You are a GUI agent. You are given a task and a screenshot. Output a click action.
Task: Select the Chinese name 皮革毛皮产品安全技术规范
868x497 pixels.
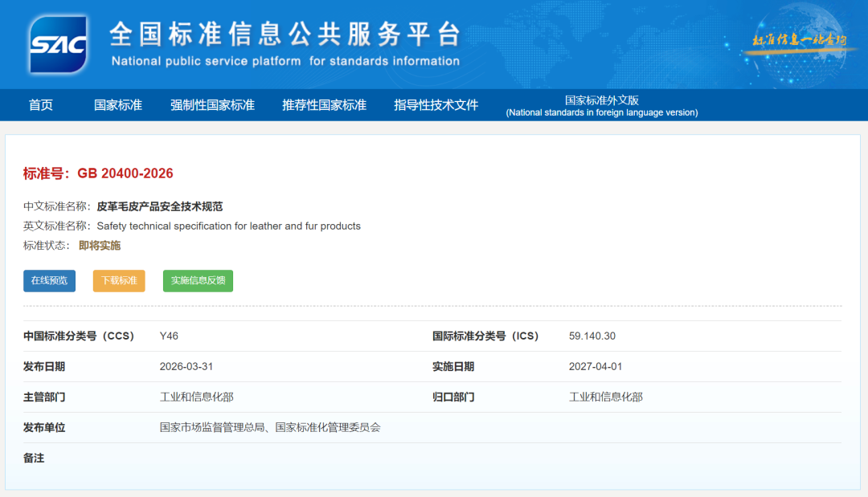tap(160, 206)
